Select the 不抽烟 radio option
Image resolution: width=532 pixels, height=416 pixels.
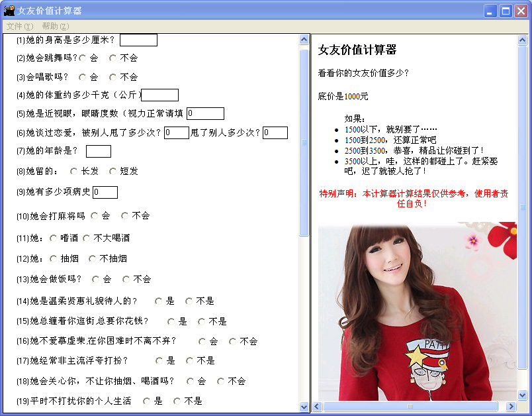click(92, 259)
